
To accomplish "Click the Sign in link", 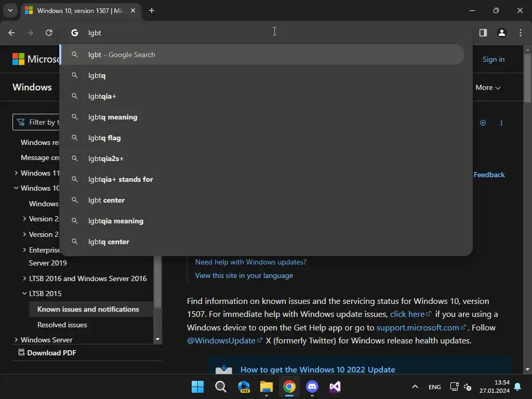I will click(494, 59).
